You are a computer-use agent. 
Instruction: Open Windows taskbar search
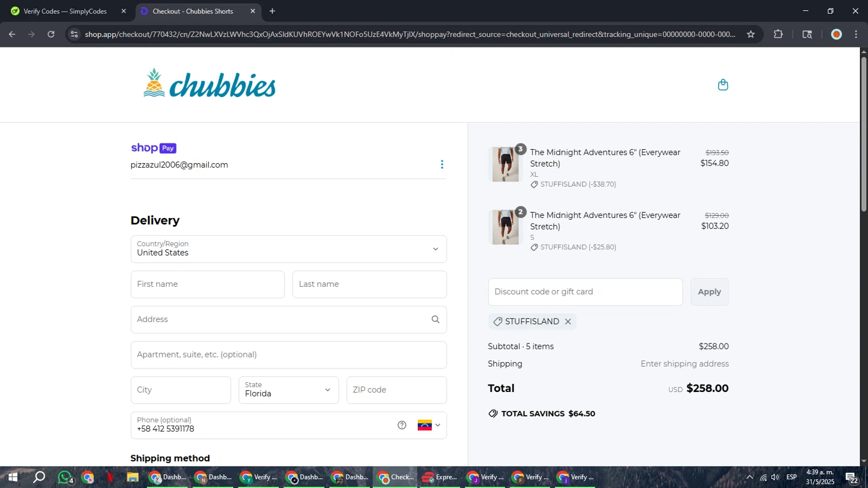(x=39, y=478)
